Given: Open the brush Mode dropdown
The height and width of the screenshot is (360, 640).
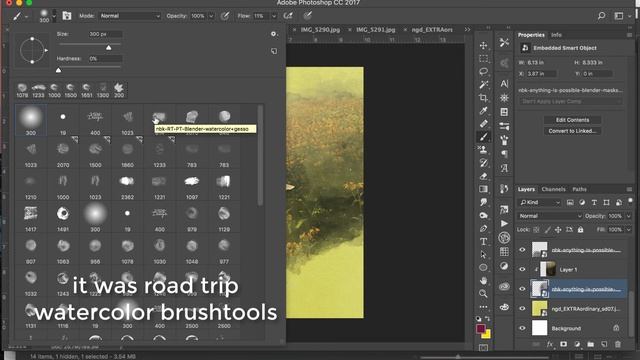Looking at the screenshot, I should [x=130, y=16].
